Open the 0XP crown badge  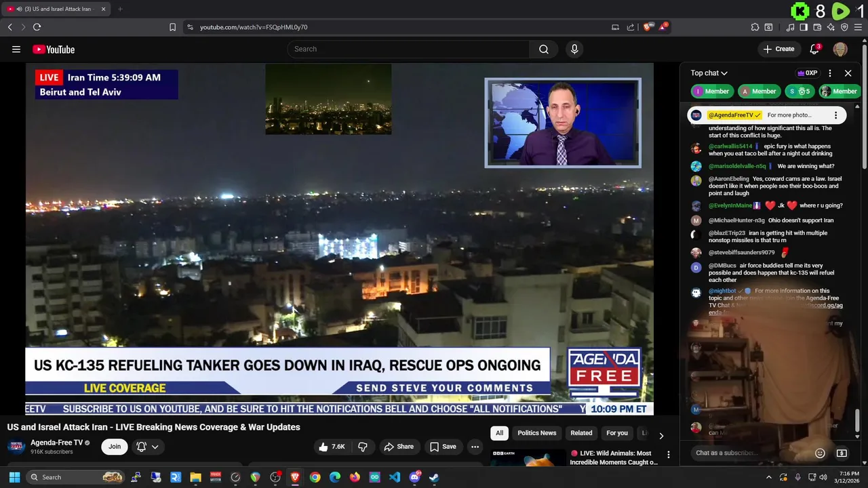click(x=807, y=73)
